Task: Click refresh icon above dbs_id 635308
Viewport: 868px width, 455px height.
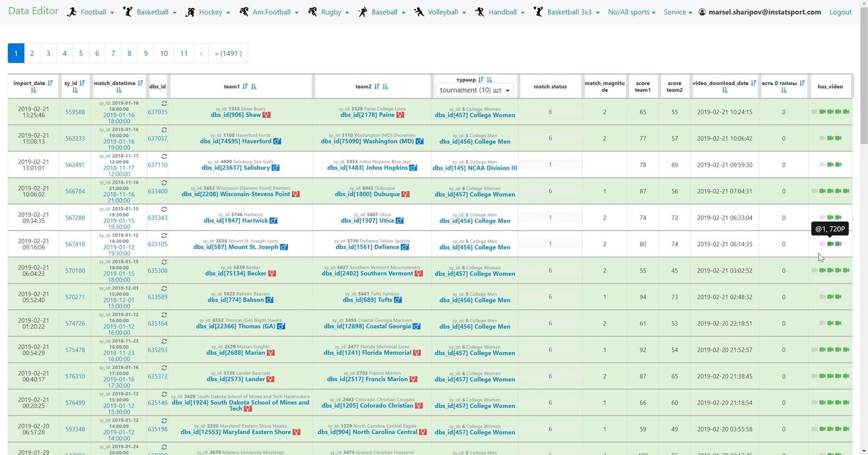Action: coord(164,262)
